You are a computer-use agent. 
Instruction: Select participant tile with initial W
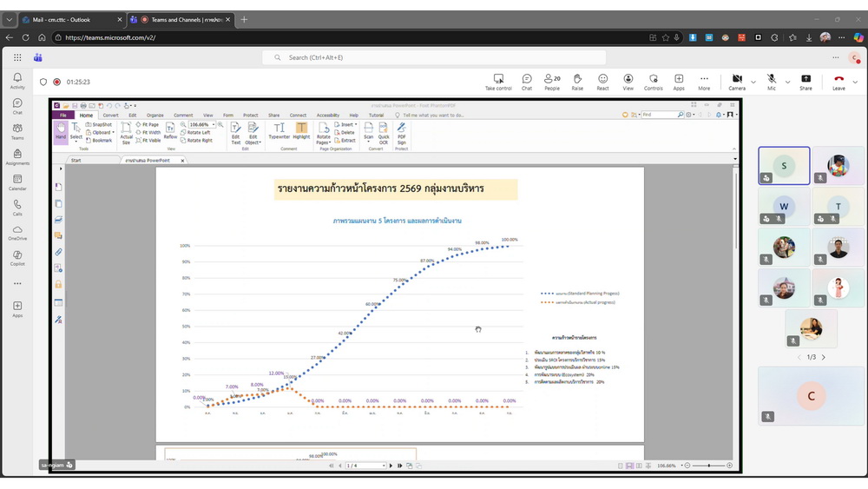(784, 207)
